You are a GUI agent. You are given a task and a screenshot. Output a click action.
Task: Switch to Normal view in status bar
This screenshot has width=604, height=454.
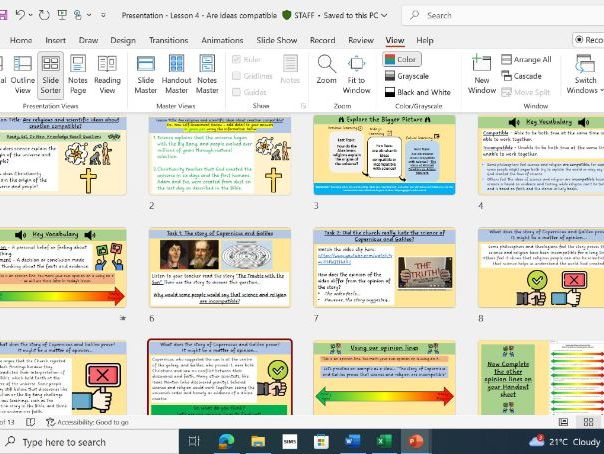(x=563, y=422)
